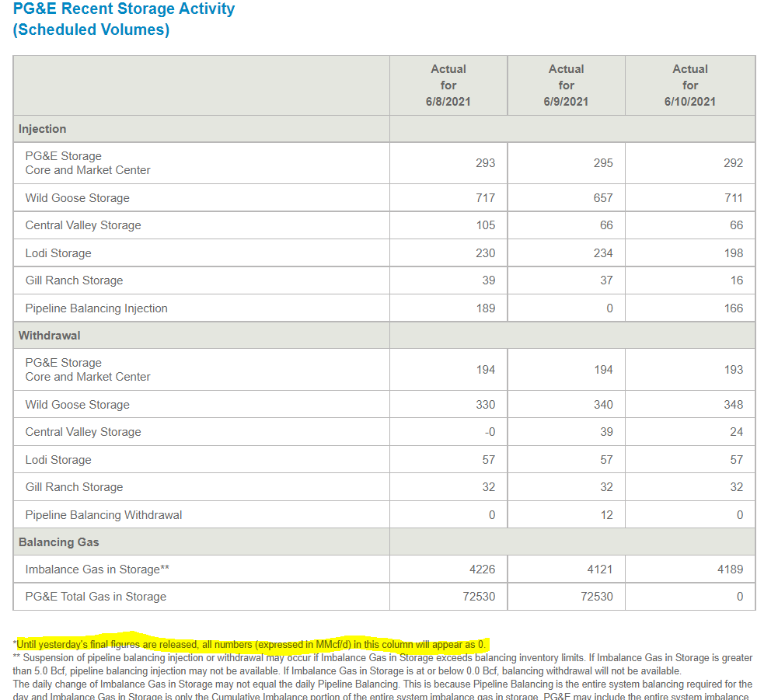Image resolution: width=778 pixels, height=700 pixels.
Task: Click Central Valley injection value 105
Action: 485,225
